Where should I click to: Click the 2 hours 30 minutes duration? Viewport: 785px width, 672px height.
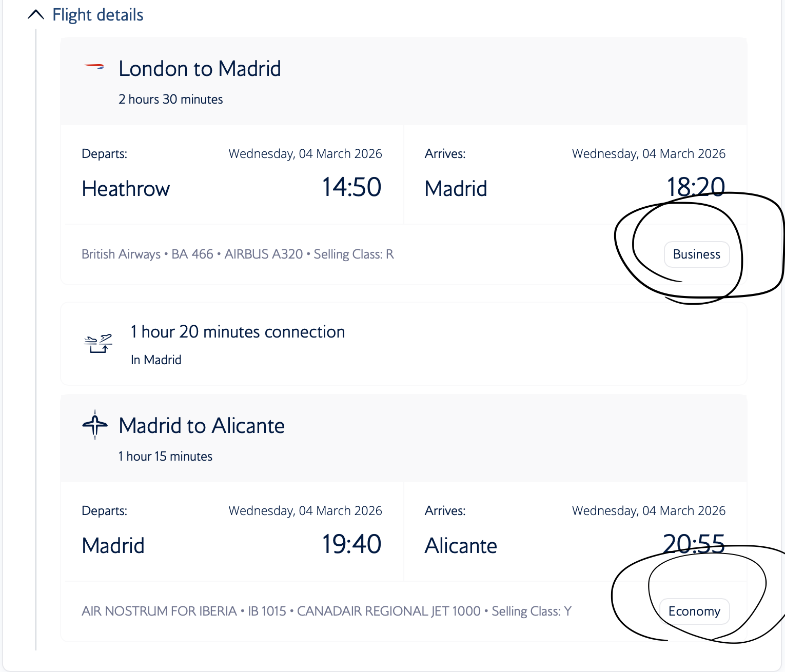coord(171,100)
